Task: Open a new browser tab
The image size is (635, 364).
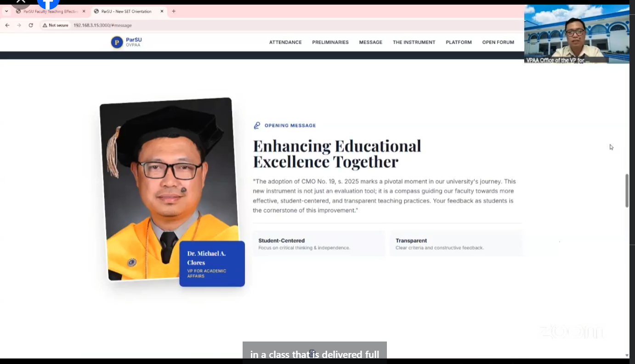Action: click(x=174, y=11)
